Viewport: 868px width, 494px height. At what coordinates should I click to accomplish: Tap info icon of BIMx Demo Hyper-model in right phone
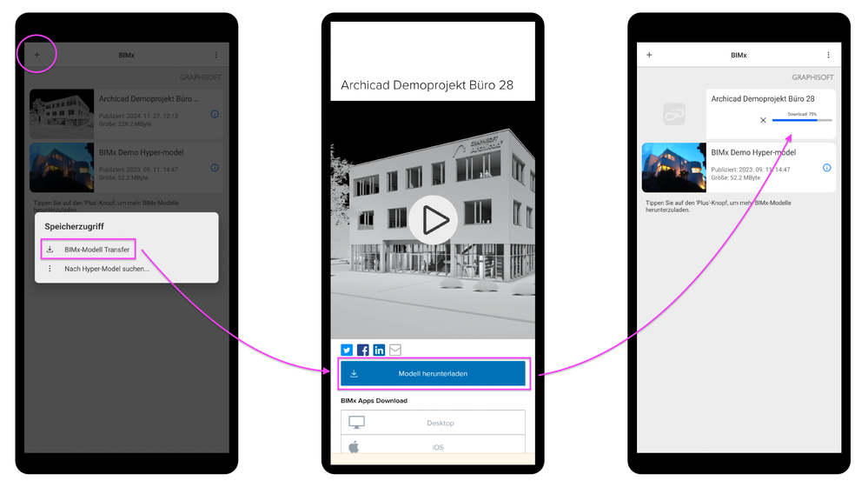[x=827, y=168]
